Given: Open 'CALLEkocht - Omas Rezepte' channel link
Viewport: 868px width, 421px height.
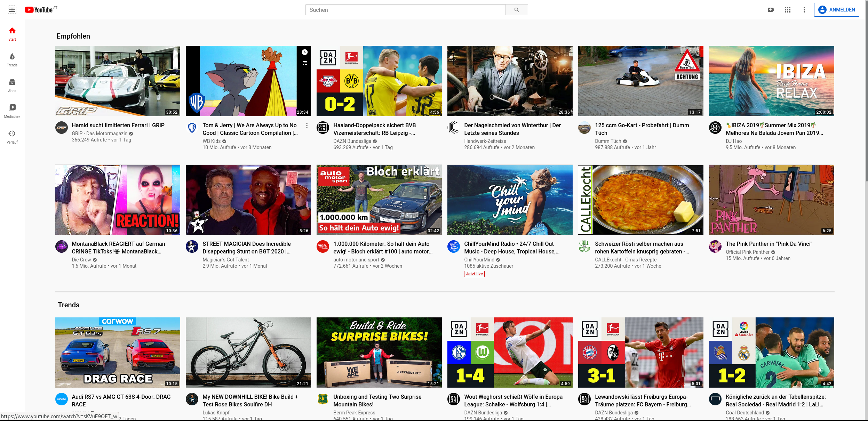Looking at the screenshot, I should (626, 260).
